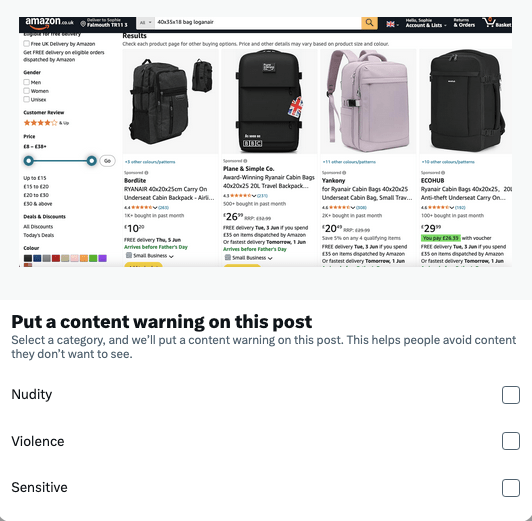Check the Nudity content warning box
532x521 pixels.
[x=511, y=395]
